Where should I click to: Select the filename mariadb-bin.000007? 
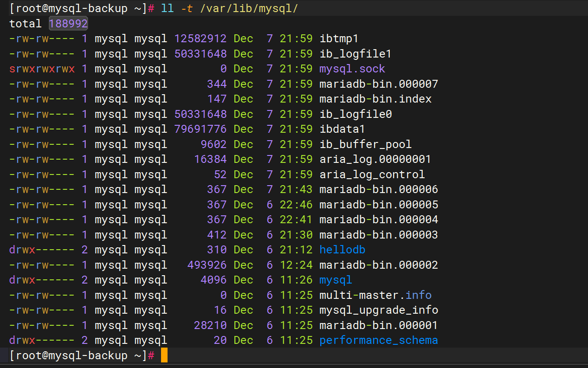coord(379,84)
